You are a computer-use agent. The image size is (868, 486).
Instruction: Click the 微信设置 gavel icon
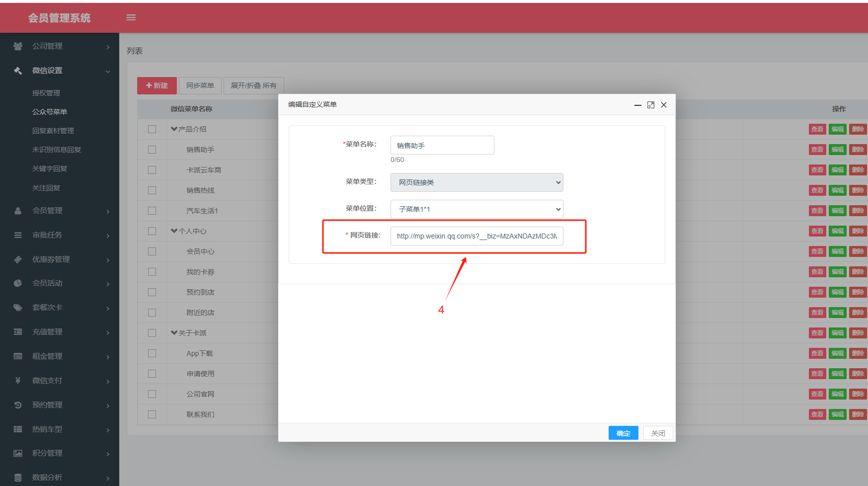point(18,71)
